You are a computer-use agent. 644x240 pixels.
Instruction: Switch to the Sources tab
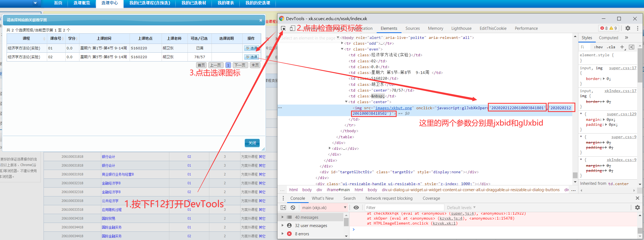click(x=412, y=28)
